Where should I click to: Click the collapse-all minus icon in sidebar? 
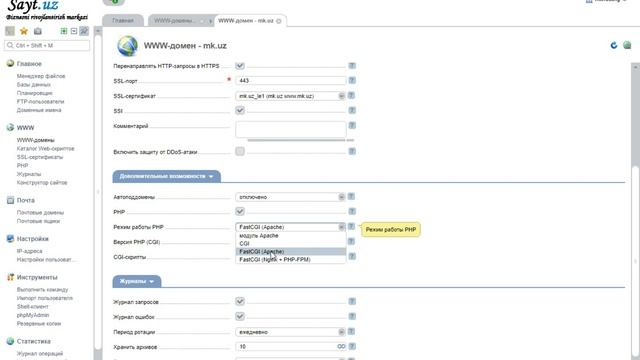click(x=74, y=31)
